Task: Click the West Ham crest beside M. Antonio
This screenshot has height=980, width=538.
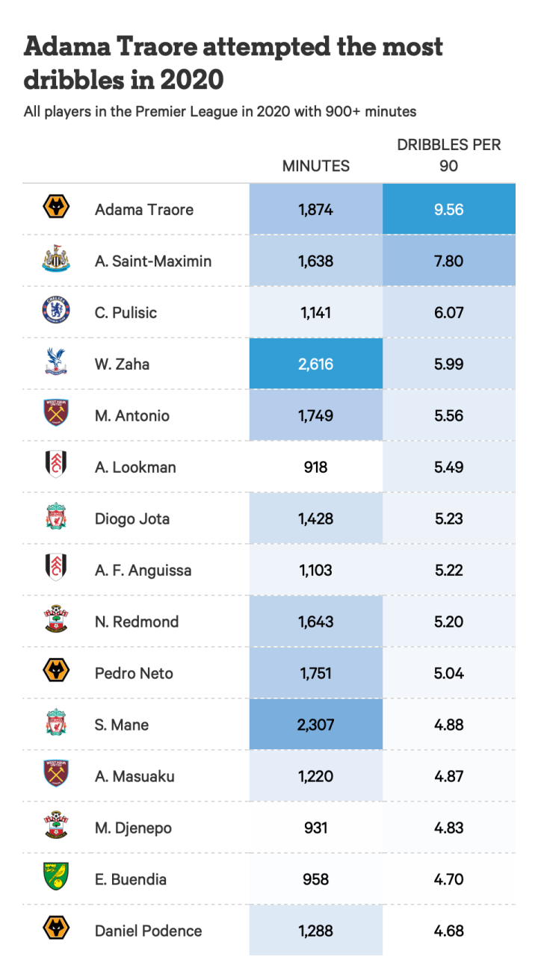Action: pyautogui.click(x=56, y=415)
